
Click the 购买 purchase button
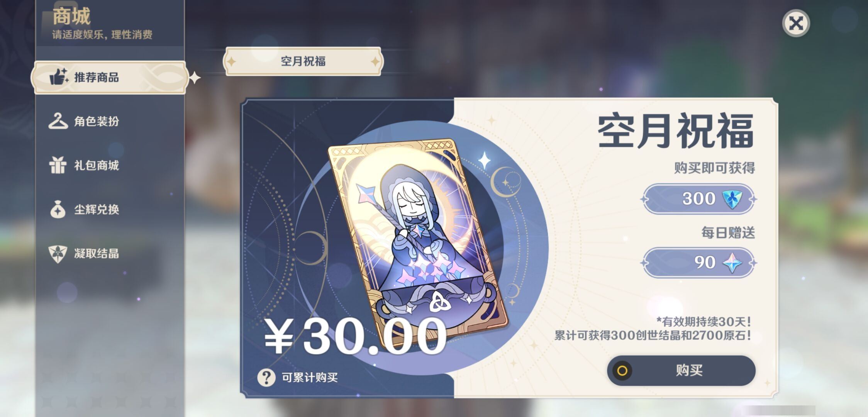click(x=681, y=371)
